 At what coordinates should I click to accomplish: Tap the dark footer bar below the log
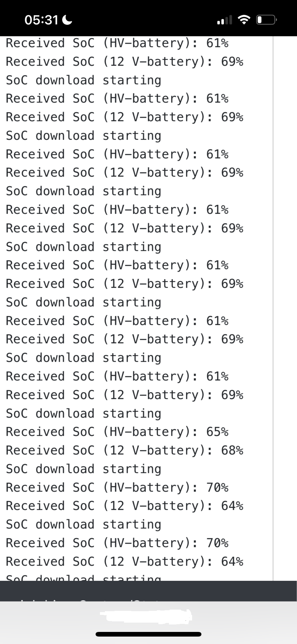coord(148,591)
